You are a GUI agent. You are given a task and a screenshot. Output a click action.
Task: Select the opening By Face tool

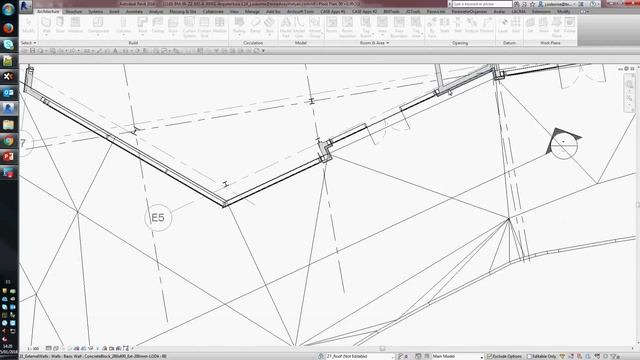(x=432, y=27)
